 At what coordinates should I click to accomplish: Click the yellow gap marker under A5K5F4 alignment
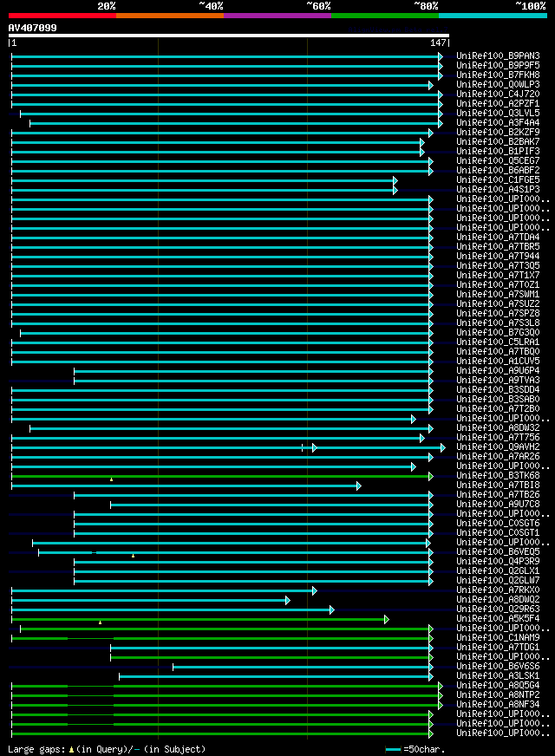pos(101,622)
